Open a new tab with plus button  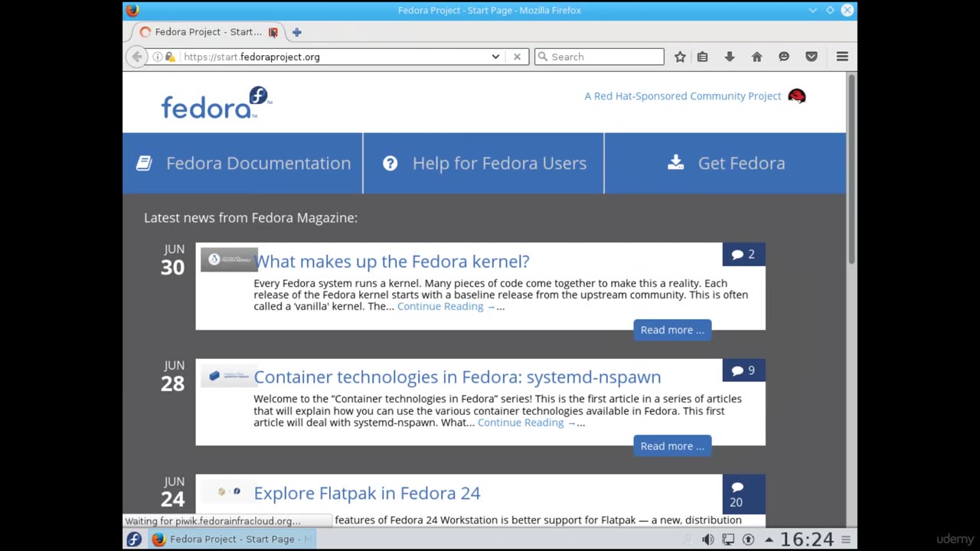point(297,32)
